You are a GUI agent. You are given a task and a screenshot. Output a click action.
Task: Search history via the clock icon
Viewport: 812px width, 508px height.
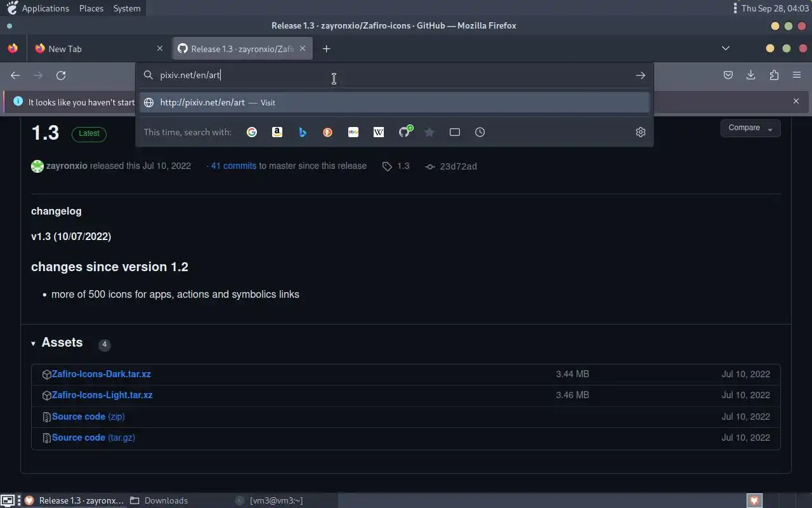tap(480, 132)
